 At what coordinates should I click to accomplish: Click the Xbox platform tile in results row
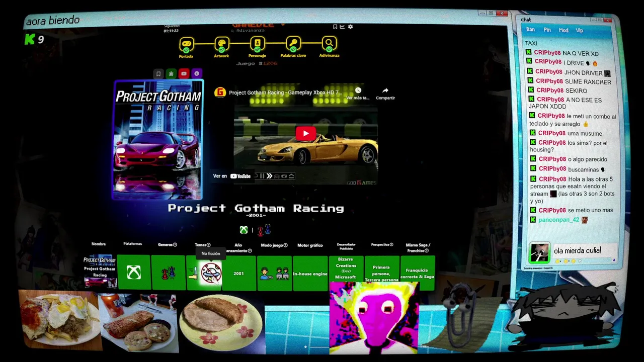134,273
